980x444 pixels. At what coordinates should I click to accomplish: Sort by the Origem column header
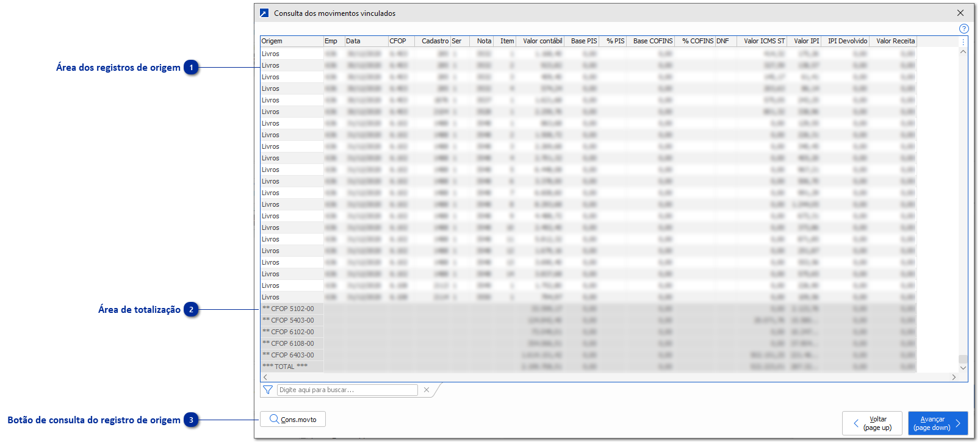pos(292,41)
